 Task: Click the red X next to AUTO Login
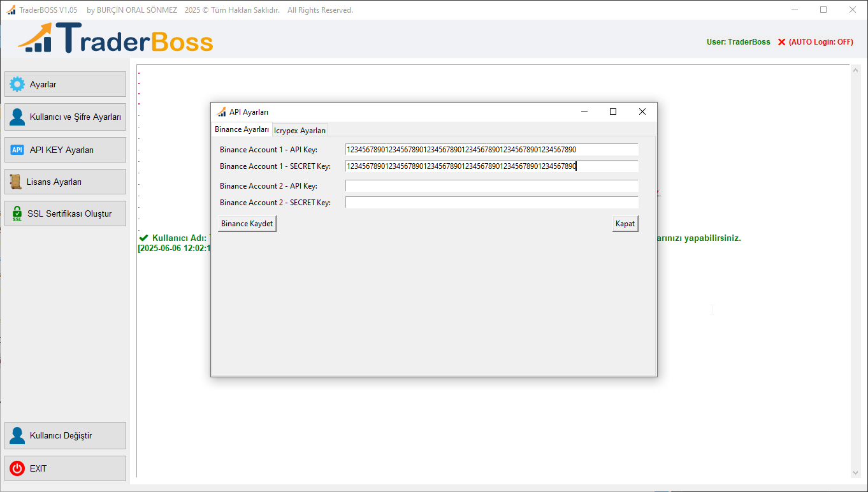coord(781,41)
